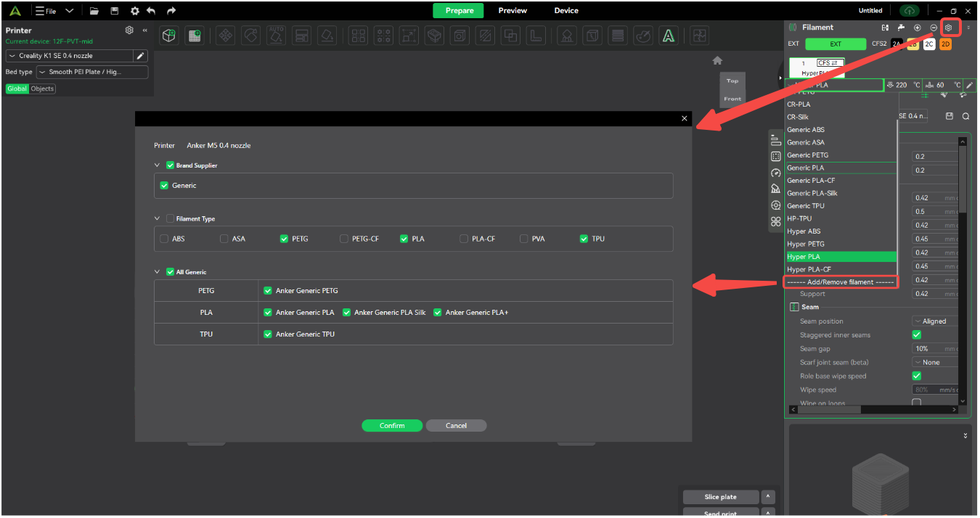980x518 pixels.
Task: Click the search icon in process panel
Action: tap(966, 116)
